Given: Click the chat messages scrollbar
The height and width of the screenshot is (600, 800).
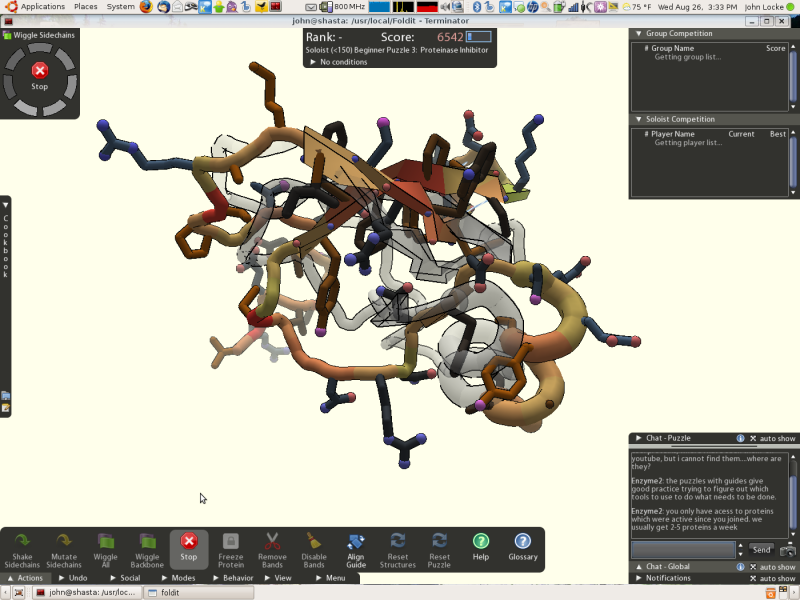Looking at the screenshot, I should (793, 493).
